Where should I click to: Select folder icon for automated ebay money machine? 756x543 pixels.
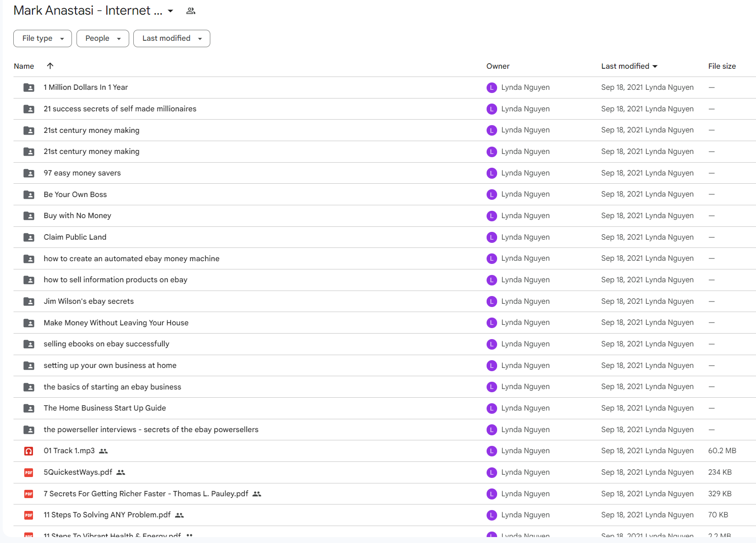29,259
